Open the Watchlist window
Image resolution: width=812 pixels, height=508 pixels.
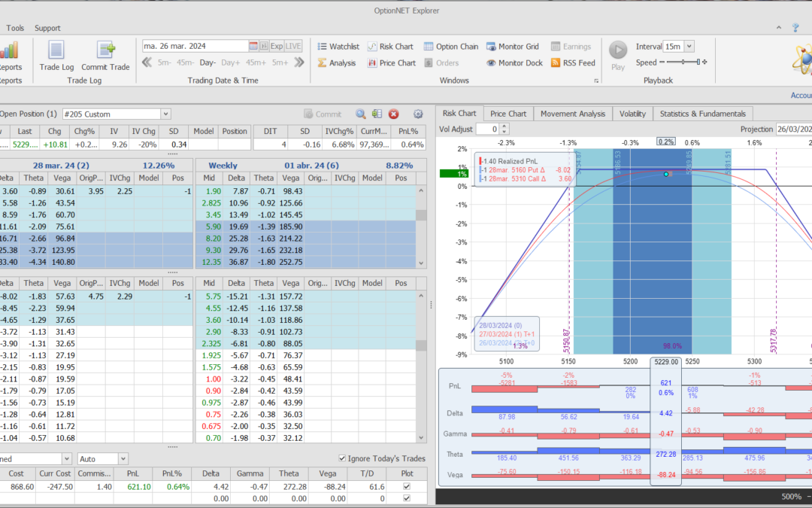(x=338, y=47)
